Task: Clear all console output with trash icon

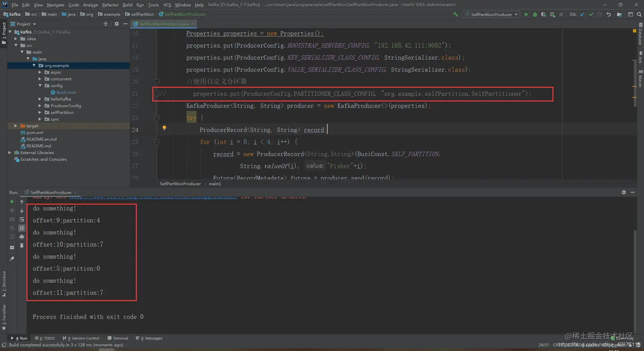Action: [22, 245]
